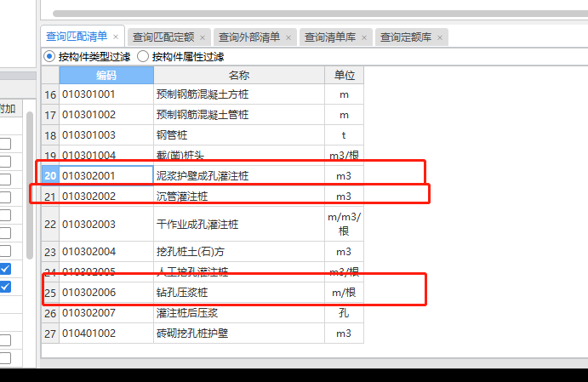Click the left panel vertical scrollbar
This screenshot has height=382, width=588.
tap(30, 185)
